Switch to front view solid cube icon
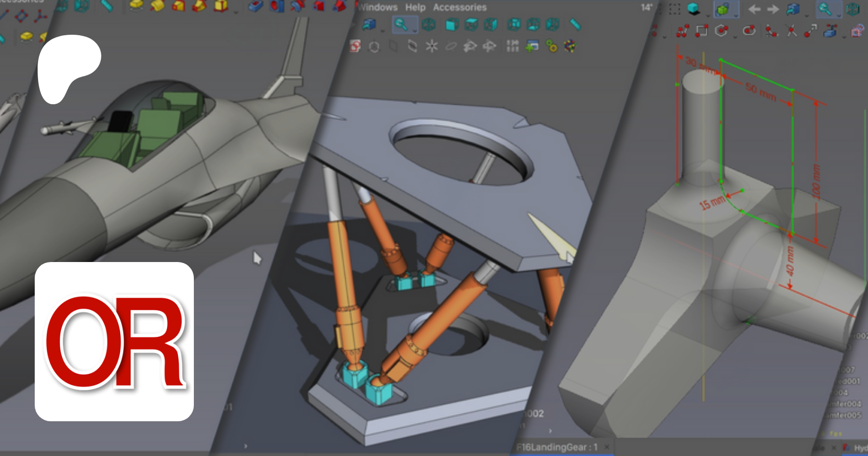The image size is (868, 456). [x=451, y=25]
